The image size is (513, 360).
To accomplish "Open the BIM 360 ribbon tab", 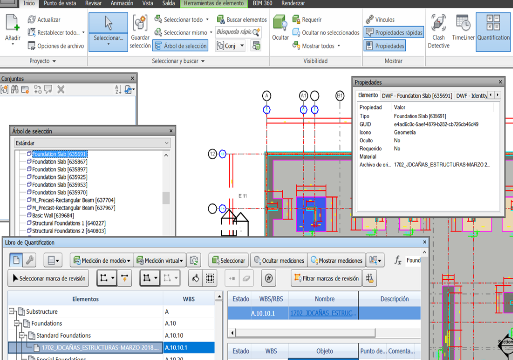I will (262, 3).
